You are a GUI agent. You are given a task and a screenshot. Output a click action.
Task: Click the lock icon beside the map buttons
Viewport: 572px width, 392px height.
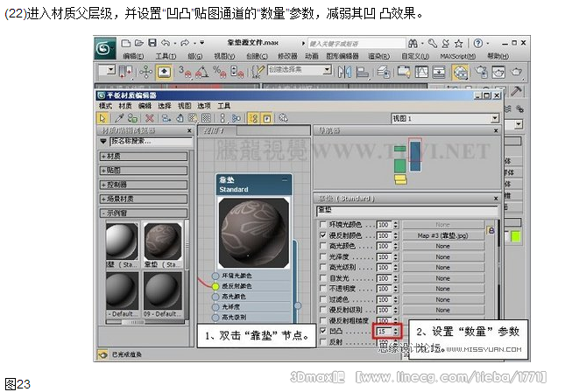[x=491, y=230]
